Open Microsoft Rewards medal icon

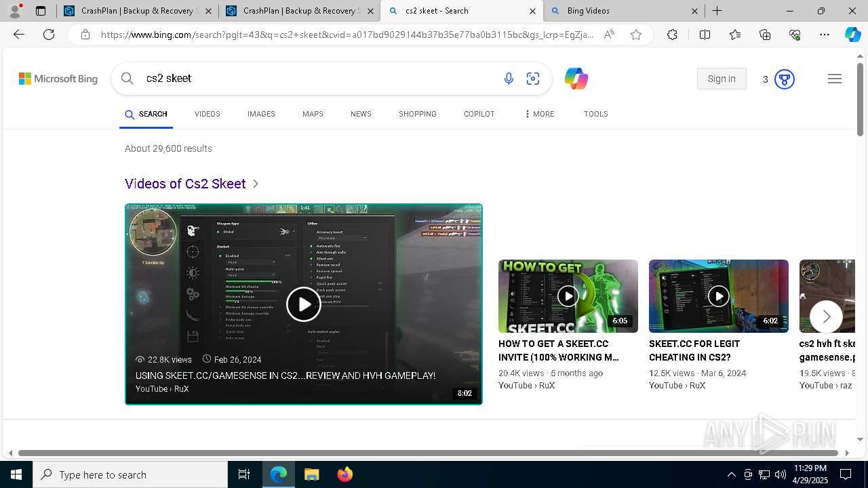785,79
